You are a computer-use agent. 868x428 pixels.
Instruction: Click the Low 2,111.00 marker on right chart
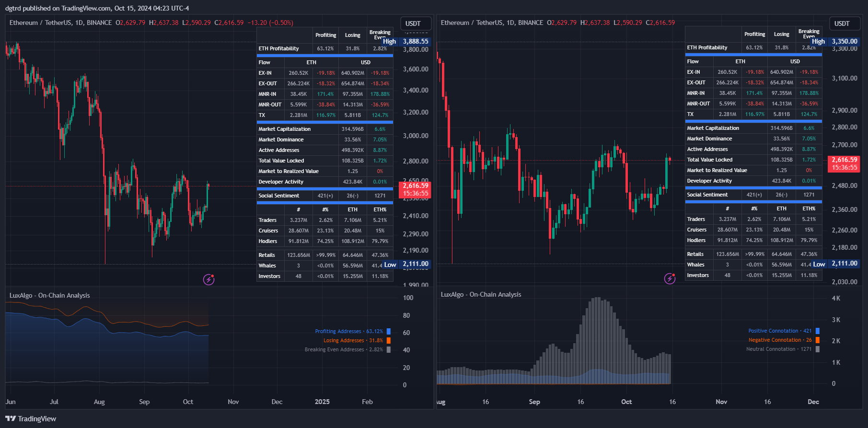pos(835,264)
